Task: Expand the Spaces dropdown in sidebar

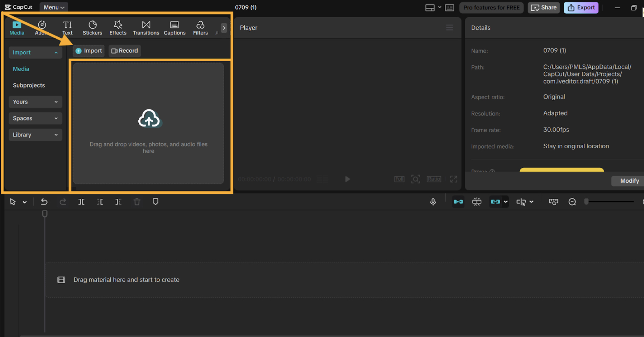Action: 35,118
